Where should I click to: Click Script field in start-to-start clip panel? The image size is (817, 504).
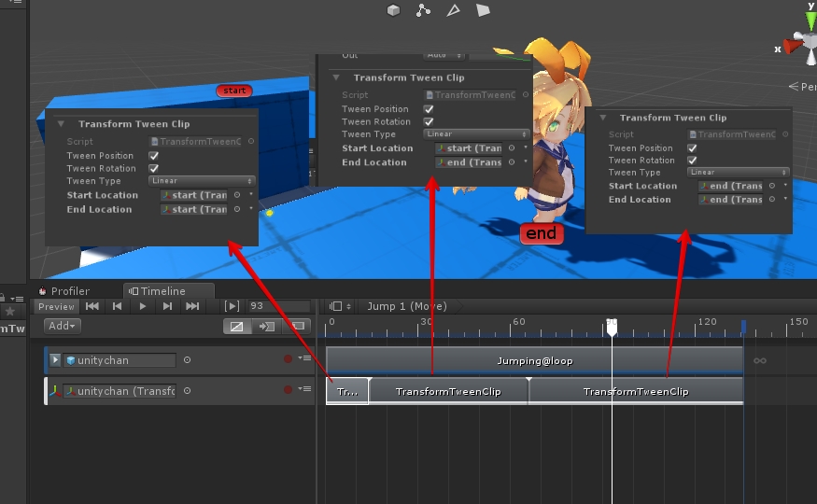pos(196,142)
